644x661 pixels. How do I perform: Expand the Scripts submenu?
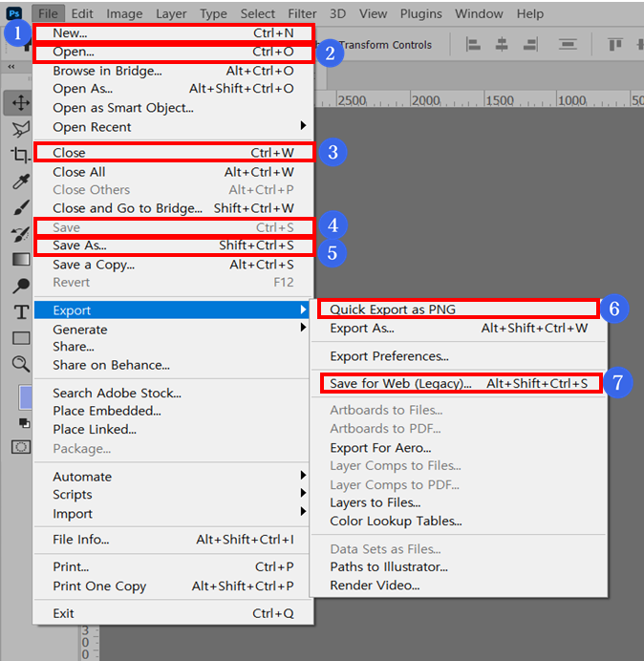(171, 494)
